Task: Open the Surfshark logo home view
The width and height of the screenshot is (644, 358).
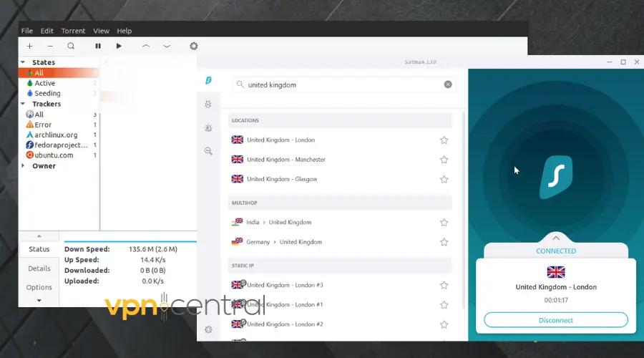Action: pos(208,81)
